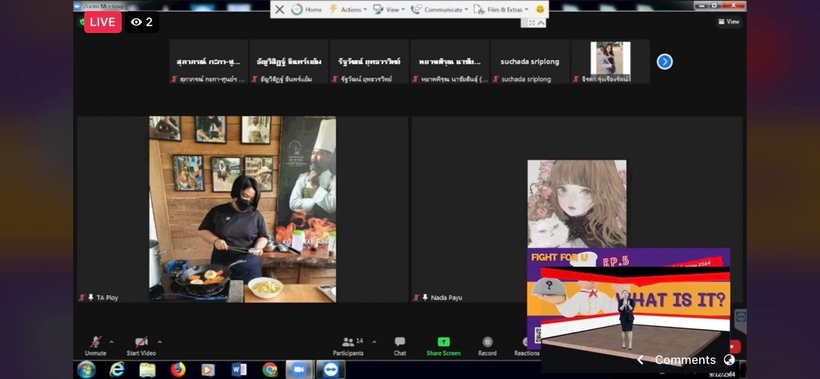
Task: Open the Actions menu in TeamViewer toolbar
Action: [x=347, y=9]
